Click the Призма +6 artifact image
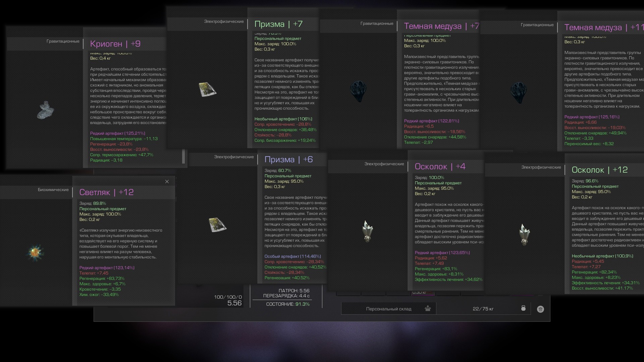 pos(217,225)
